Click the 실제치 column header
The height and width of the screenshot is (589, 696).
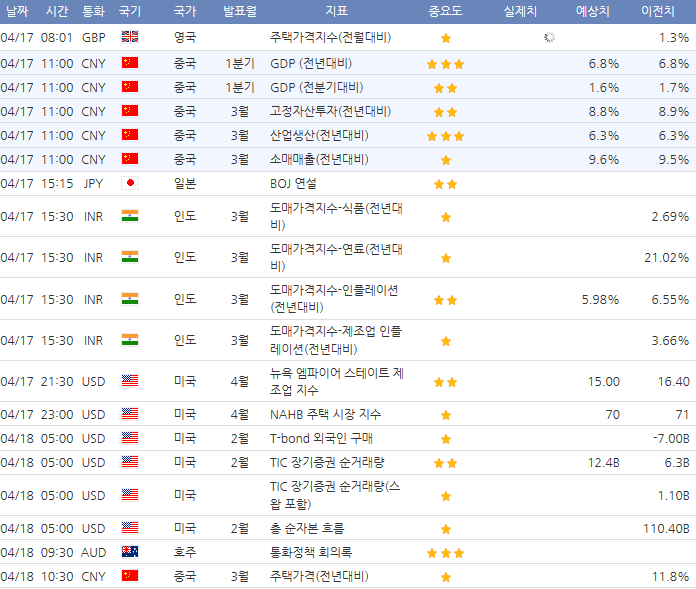coord(520,11)
